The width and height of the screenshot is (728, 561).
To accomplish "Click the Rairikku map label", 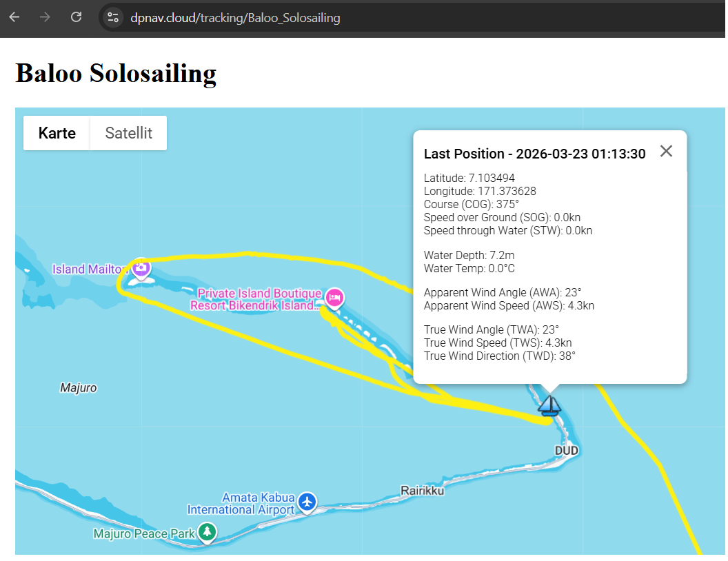I will pyautogui.click(x=422, y=491).
